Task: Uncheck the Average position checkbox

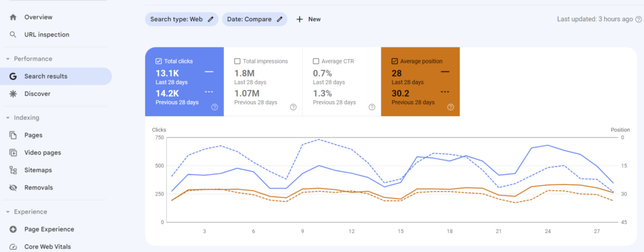Action: click(395, 61)
